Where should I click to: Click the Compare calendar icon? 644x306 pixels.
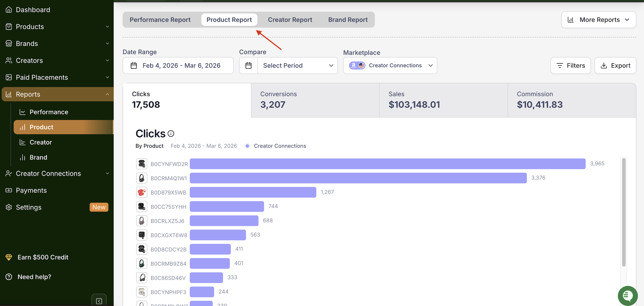[248, 65]
